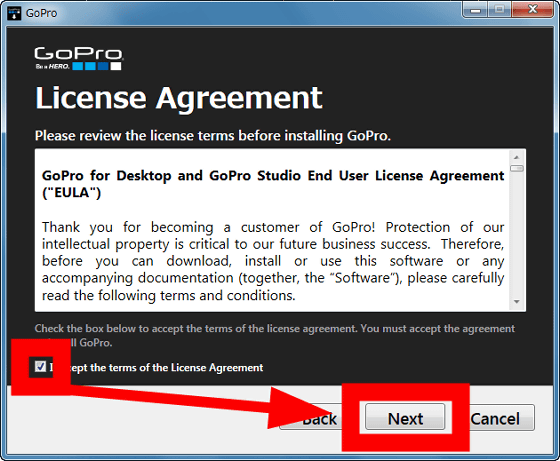560x461 pixels.
Task: Click 'terms of the License Agreement' label
Action: pyautogui.click(x=186, y=367)
